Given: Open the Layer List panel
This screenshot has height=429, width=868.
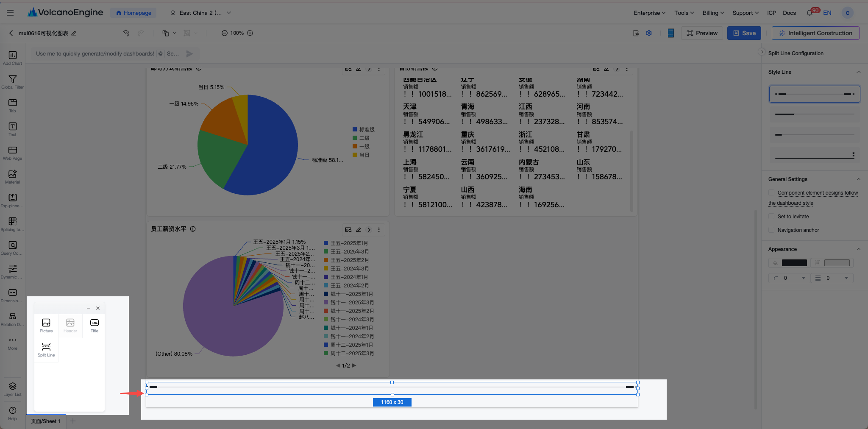Looking at the screenshot, I should pos(12,389).
